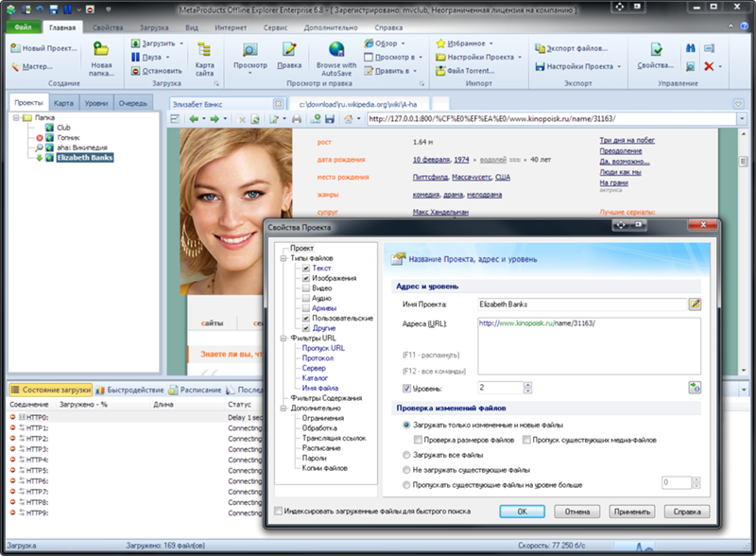Open the Загрузить dropdown arrow
756x556 pixels.
(181, 43)
